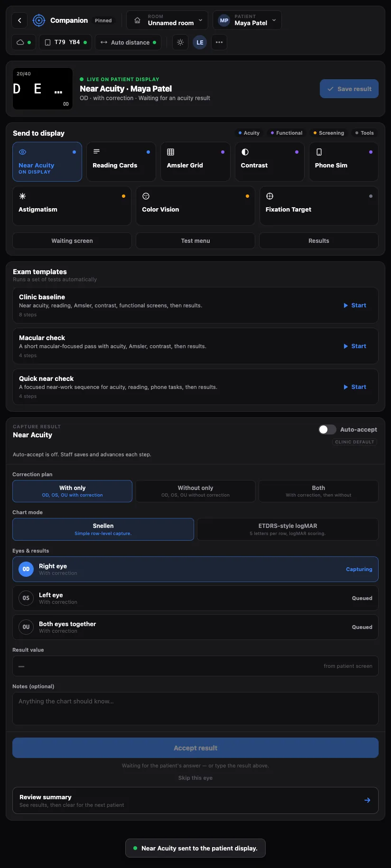Viewport: 391px width, 868px height.
Task: Open the three-dots more menu
Action: (x=219, y=42)
